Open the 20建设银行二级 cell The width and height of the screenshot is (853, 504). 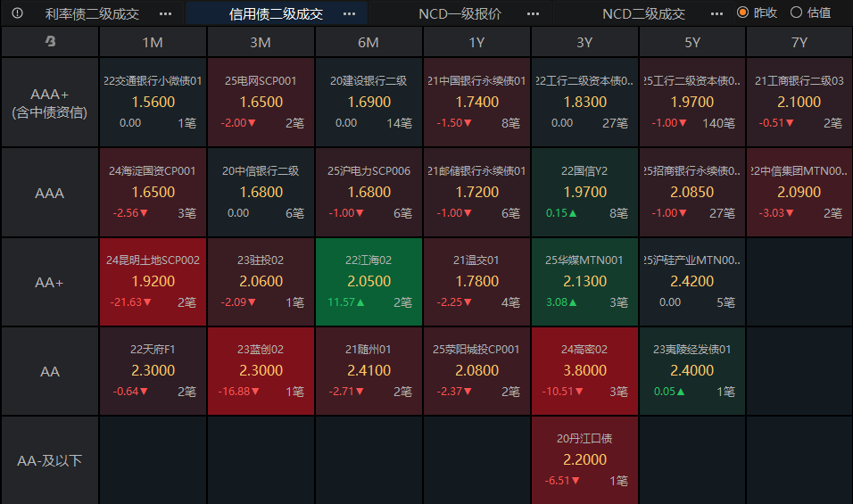pyautogui.click(x=369, y=103)
